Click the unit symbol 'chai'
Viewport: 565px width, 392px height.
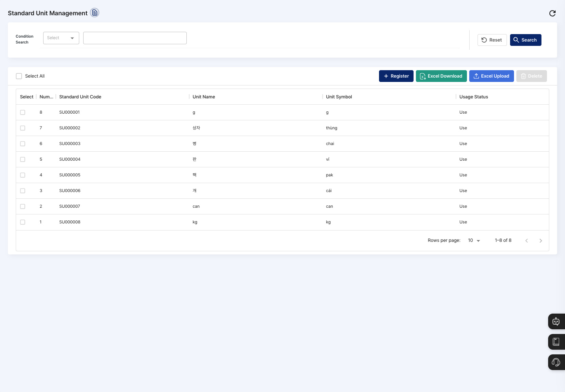(330, 144)
